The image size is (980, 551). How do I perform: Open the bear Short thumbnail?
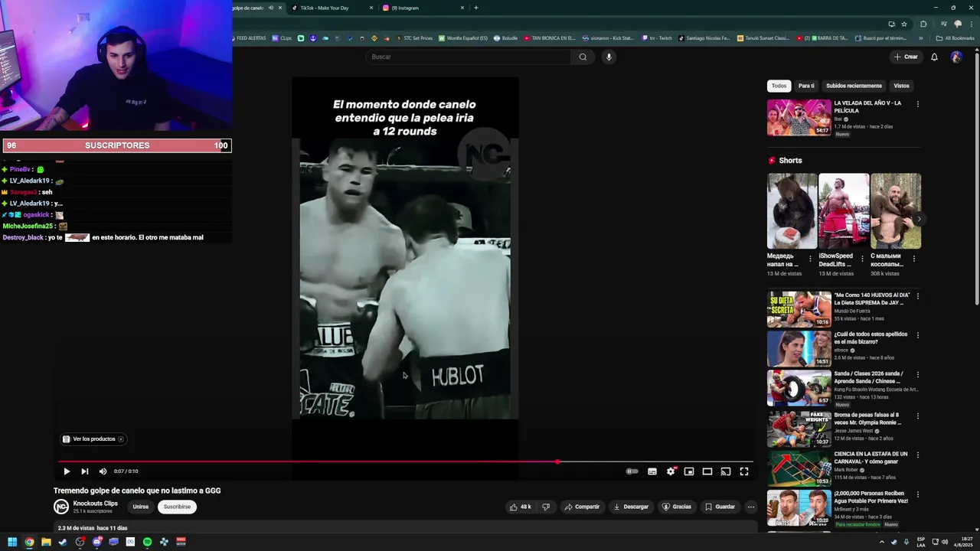(x=792, y=211)
